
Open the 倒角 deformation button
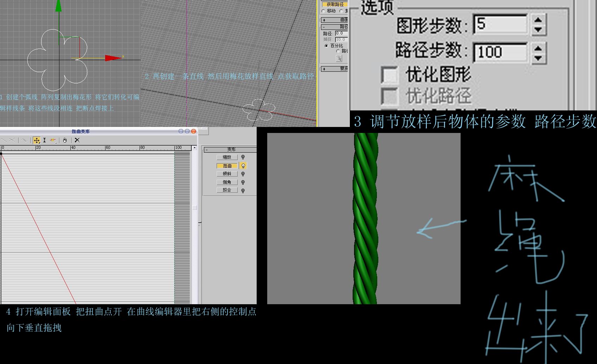click(227, 182)
